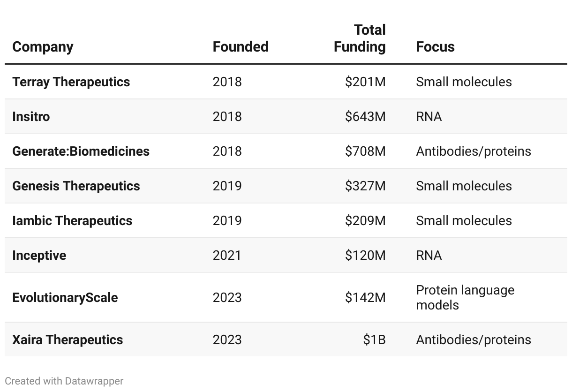Click the Company column header
The height and width of the screenshot is (392, 572).
click(x=43, y=47)
